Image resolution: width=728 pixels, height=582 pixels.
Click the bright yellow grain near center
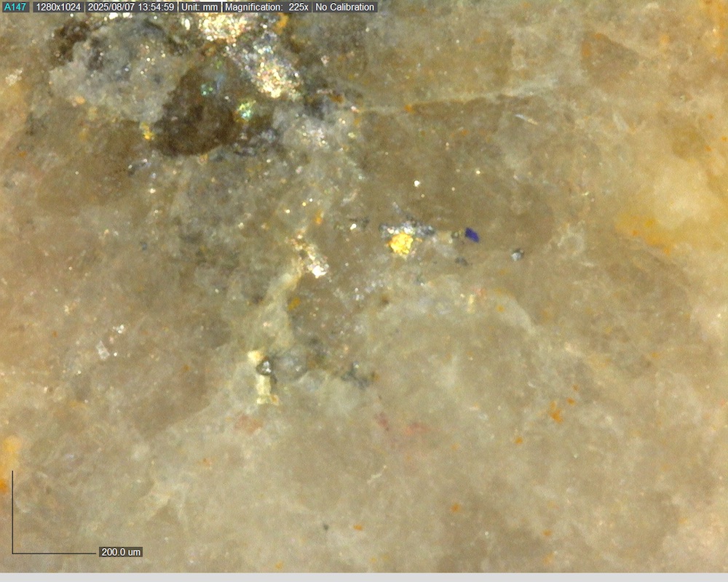click(400, 243)
